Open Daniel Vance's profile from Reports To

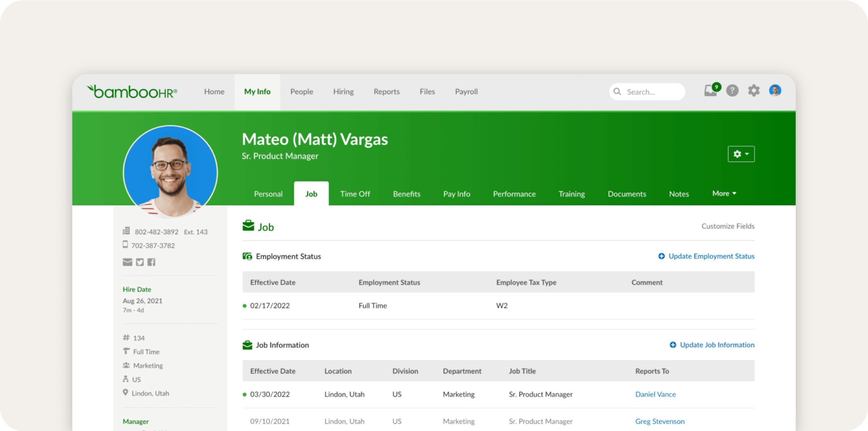click(655, 394)
